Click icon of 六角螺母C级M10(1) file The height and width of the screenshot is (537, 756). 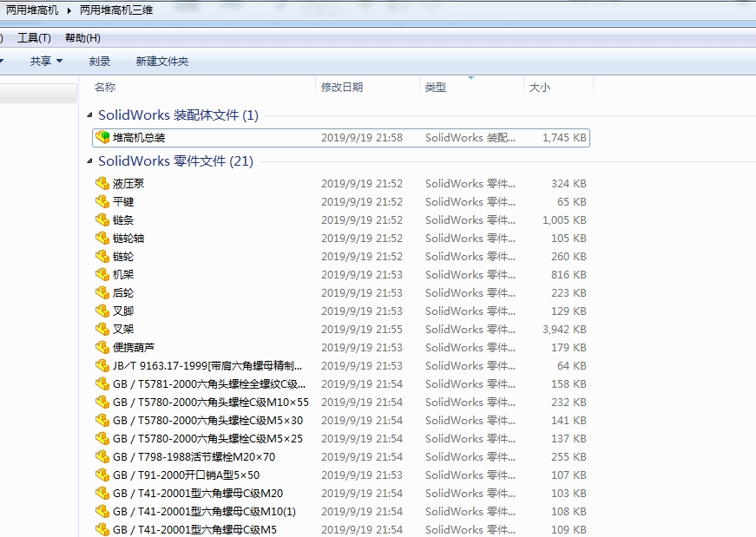[102, 512]
